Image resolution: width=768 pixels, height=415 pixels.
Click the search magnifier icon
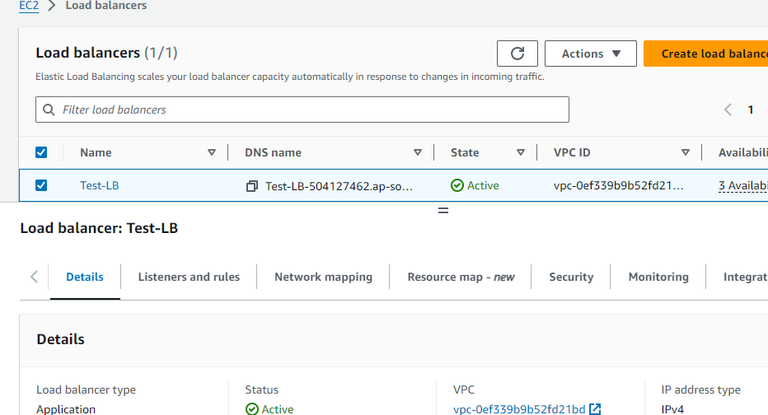tap(50, 109)
